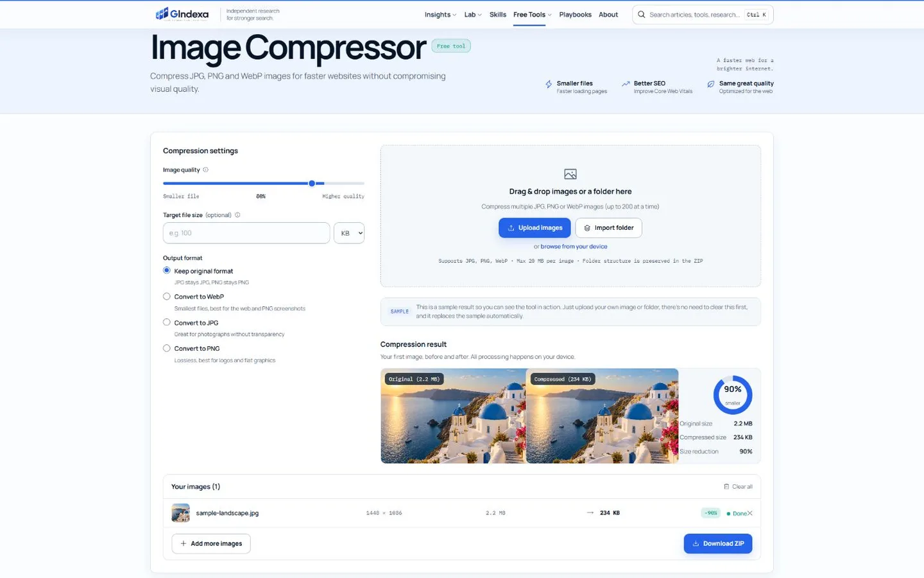Click the leaf icon beside Same great quality
The image size is (924, 578).
tap(711, 84)
